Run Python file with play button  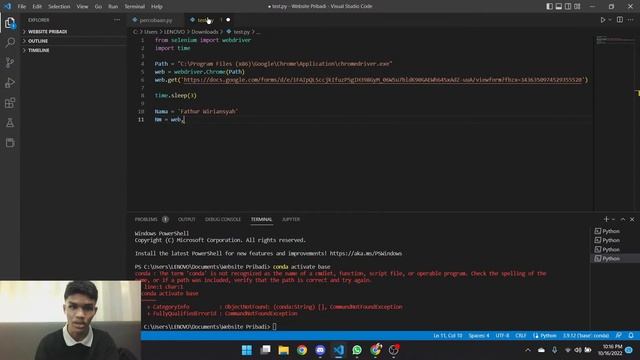(x=602, y=20)
